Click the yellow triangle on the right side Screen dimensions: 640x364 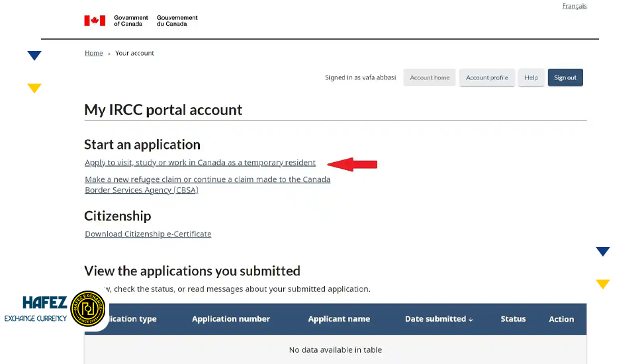[603, 284]
